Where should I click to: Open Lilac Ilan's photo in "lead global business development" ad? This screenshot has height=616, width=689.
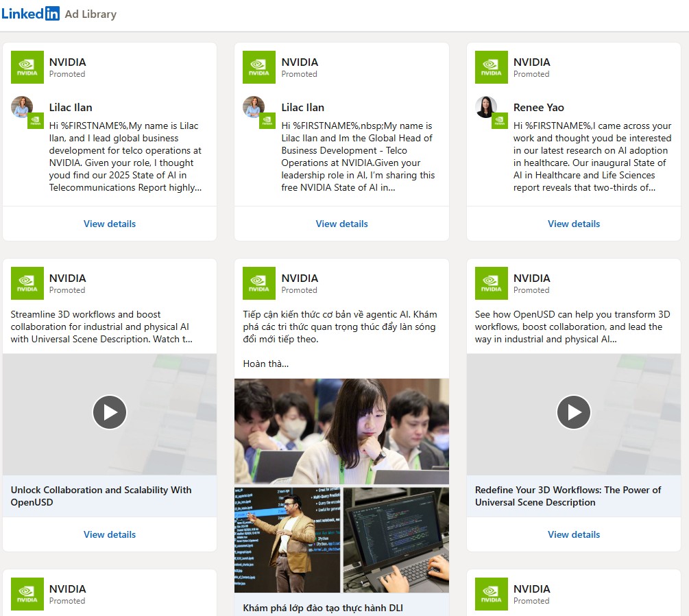21,107
